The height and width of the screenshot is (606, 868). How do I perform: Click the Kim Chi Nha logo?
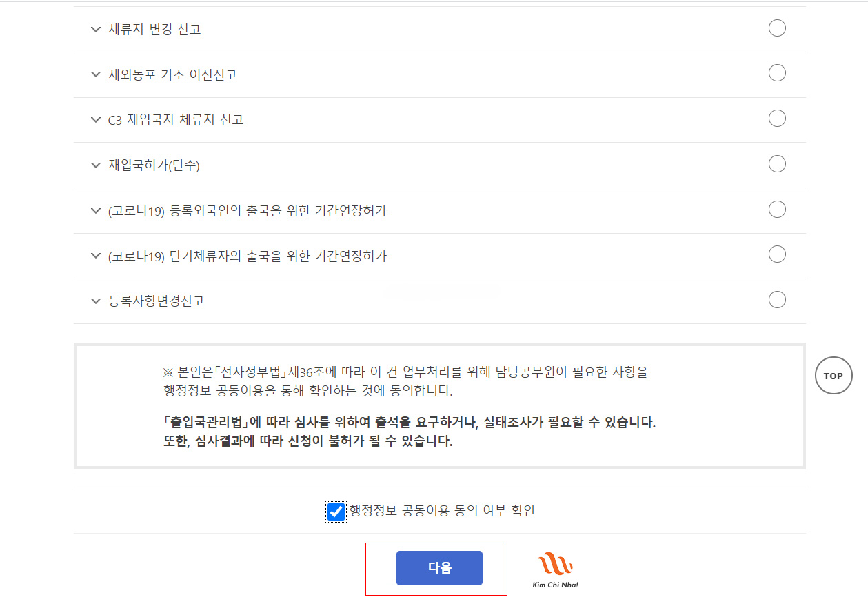coord(555,569)
